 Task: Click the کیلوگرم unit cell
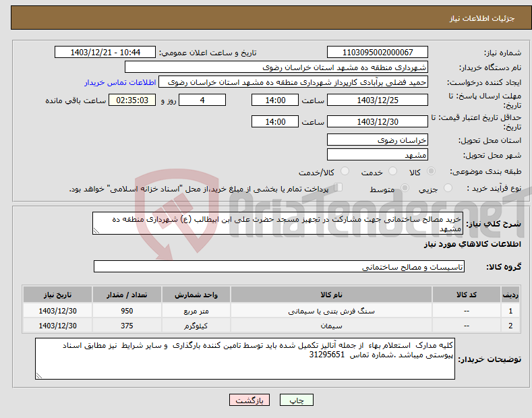[196, 326]
